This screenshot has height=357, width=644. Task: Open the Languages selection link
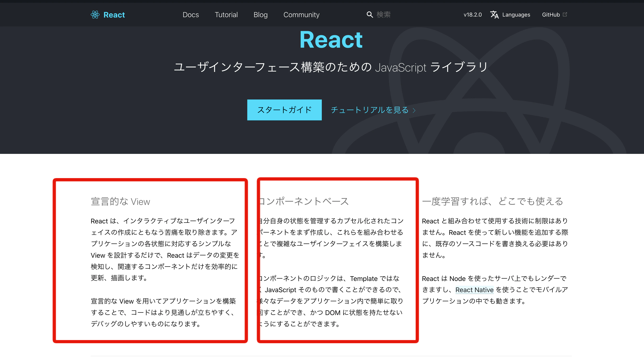click(x=510, y=15)
